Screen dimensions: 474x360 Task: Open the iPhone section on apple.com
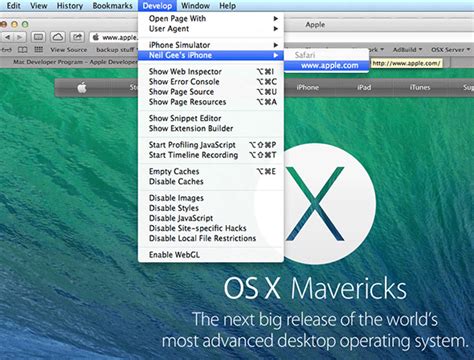[x=308, y=88]
